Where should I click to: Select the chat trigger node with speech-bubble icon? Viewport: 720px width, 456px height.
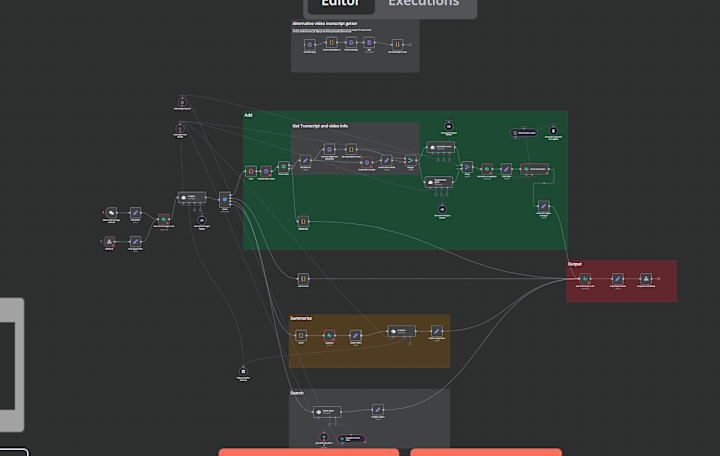(x=111, y=213)
